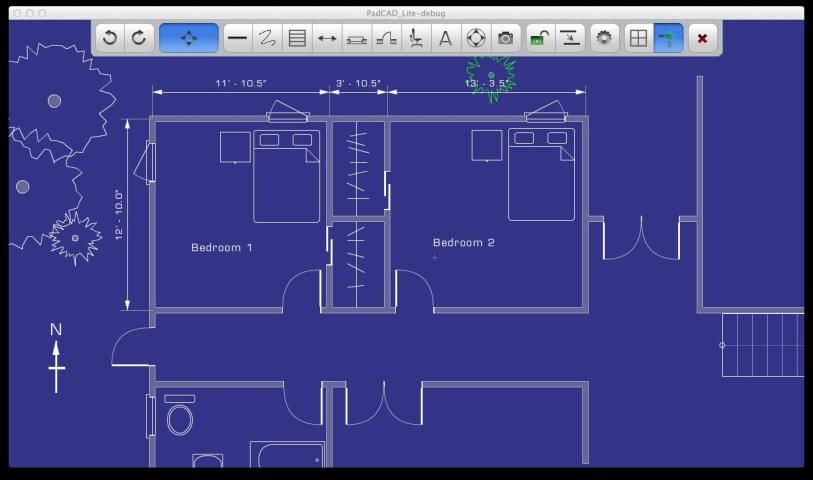Pick the freehand sketch tool
The width and height of the screenshot is (813, 480).
point(267,38)
